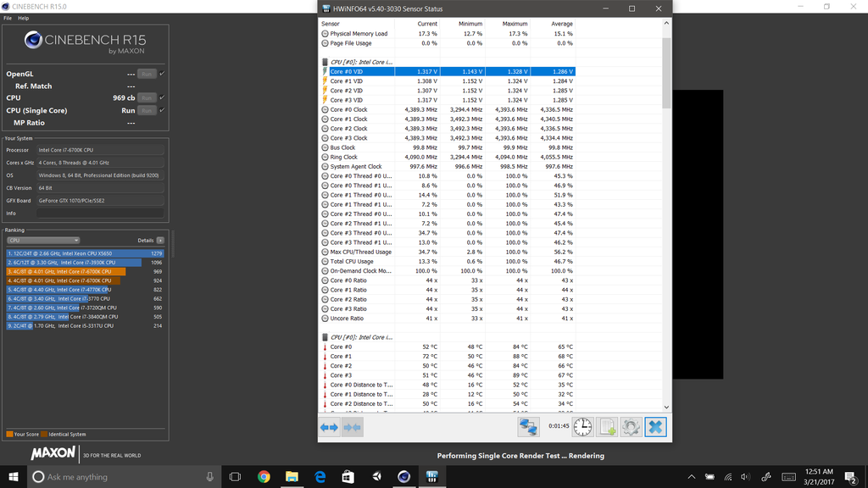Image resolution: width=868 pixels, height=488 pixels.
Task: Select the Ring Clock sensor row
Action: click(448, 157)
